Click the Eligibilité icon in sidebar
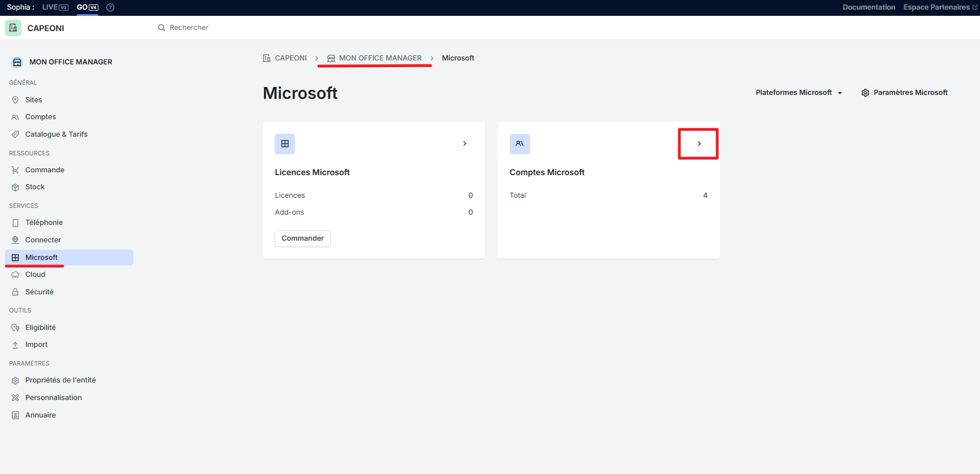 15,328
